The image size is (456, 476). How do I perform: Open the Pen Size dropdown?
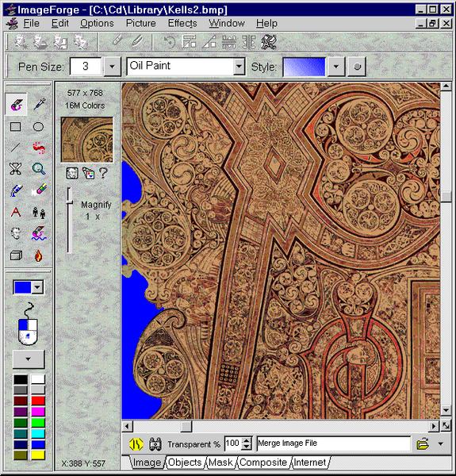(112, 67)
